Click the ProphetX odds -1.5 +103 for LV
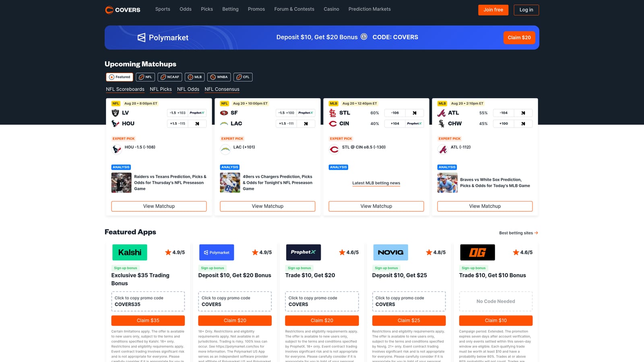Screen dimensions: 644x362 [187, 113]
